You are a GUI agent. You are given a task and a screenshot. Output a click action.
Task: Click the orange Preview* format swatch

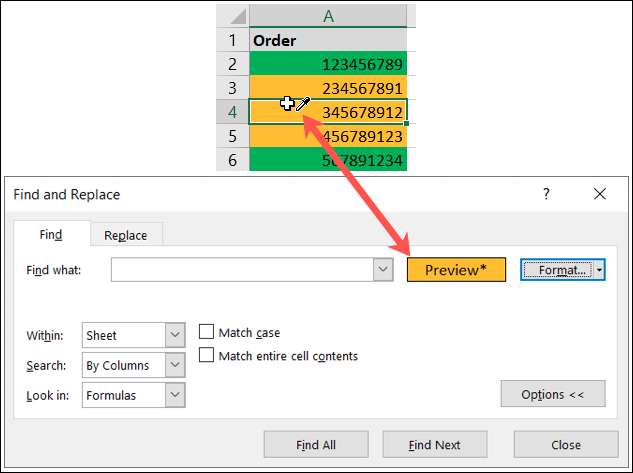(456, 270)
